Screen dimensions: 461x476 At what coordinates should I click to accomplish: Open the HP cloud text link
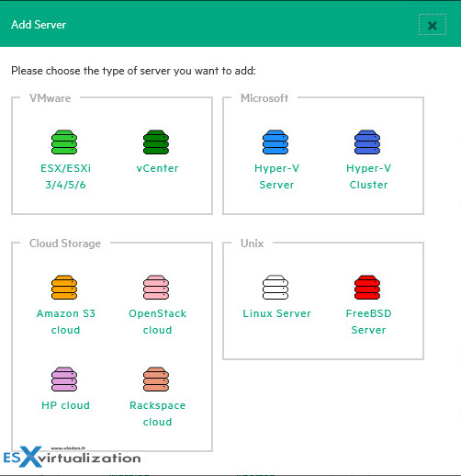pos(65,405)
